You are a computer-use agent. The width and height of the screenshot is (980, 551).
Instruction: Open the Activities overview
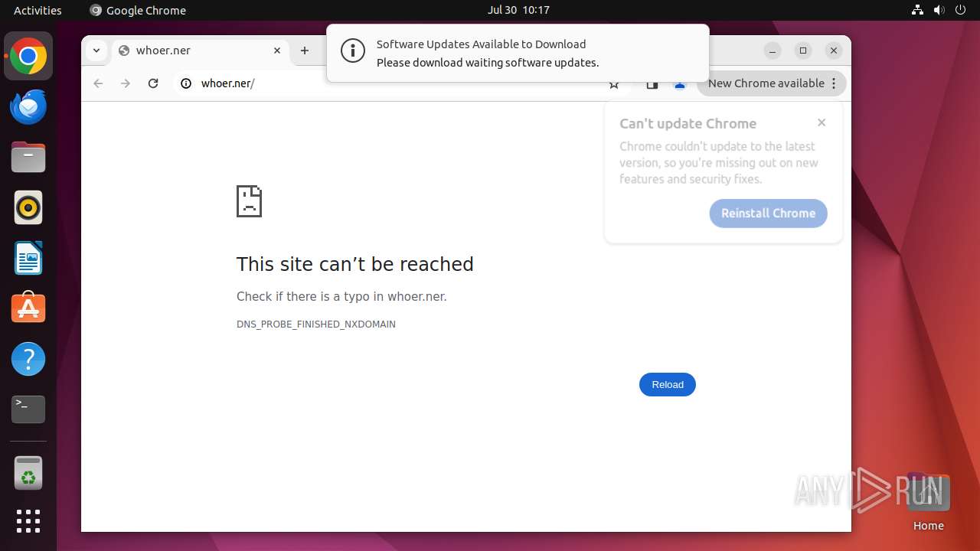(x=38, y=10)
